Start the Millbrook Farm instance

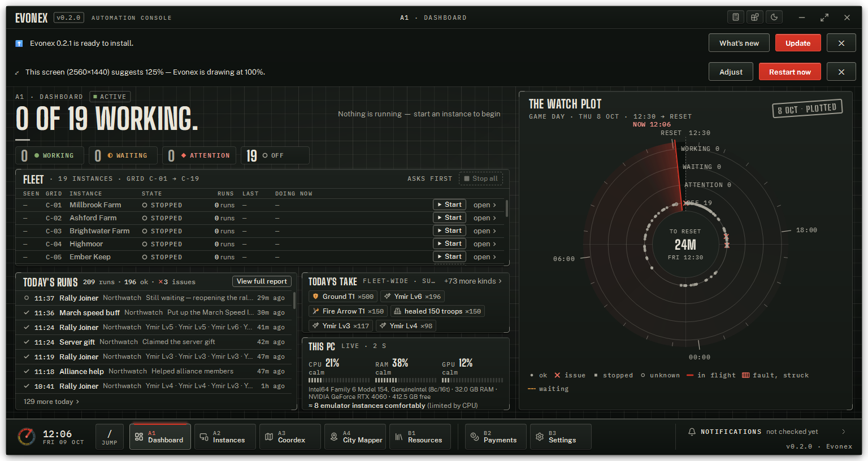coord(449,205)
